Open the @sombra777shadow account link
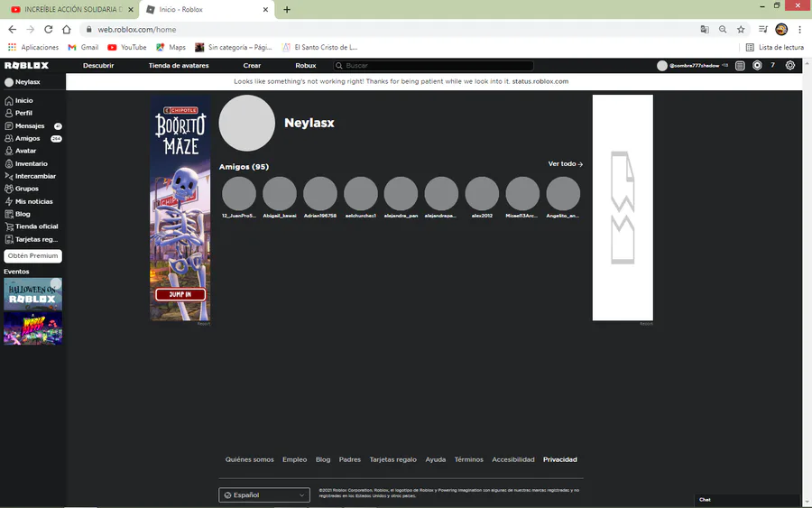Image resolution: width=812 pixels, height=508 pixels. tap(692, 65)
